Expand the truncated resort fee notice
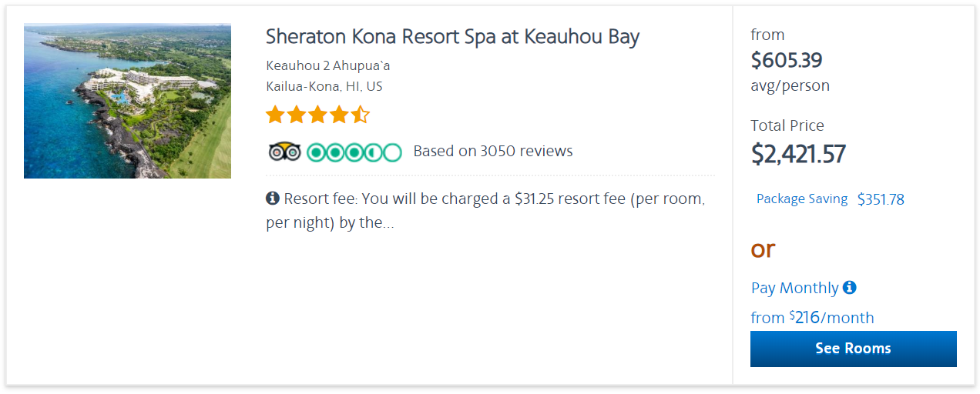Viewport: 980px width, 394px height. pyautogui.click(x=485, y=212)
